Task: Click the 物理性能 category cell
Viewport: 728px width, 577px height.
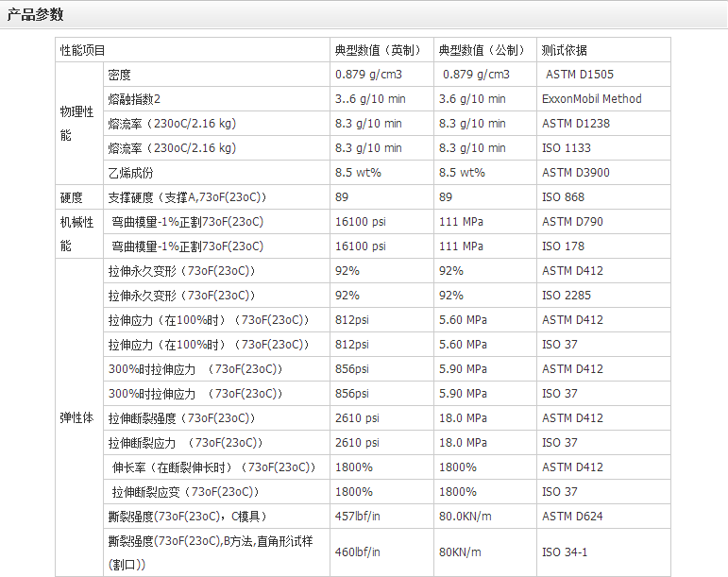Action: point(79,124)
